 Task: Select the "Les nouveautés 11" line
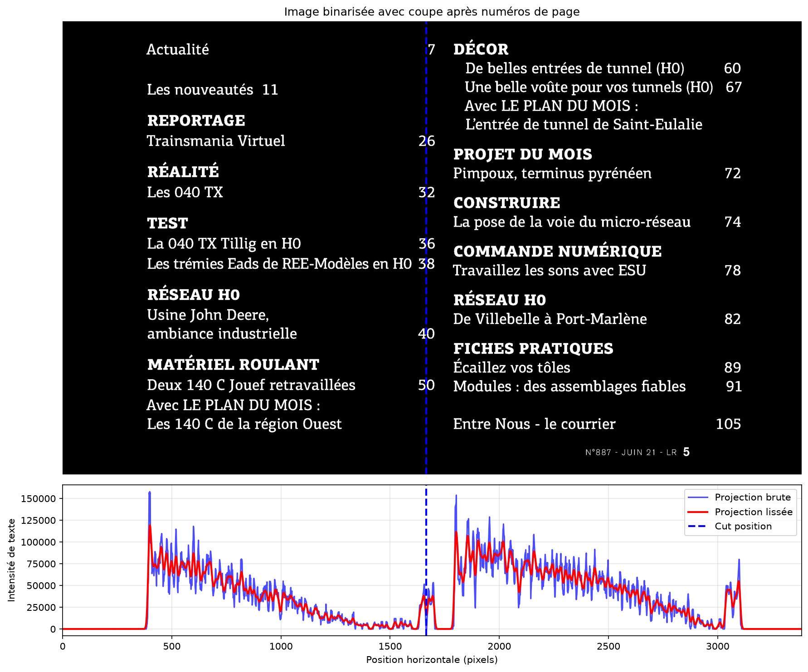click(212, 90)
